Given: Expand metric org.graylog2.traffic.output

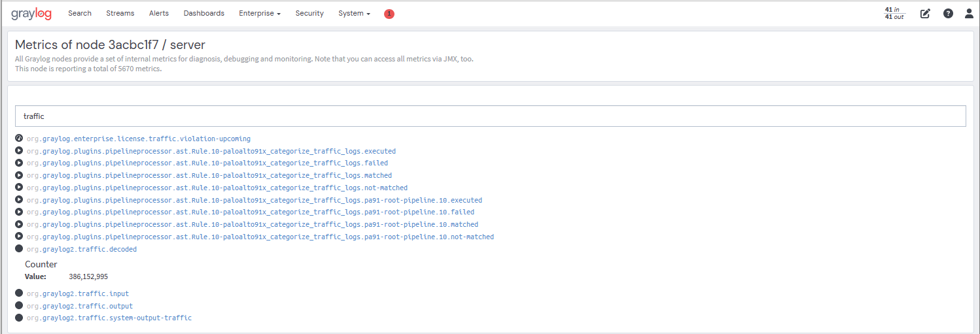Looking at the screenshot, I should tap(80, 306).
